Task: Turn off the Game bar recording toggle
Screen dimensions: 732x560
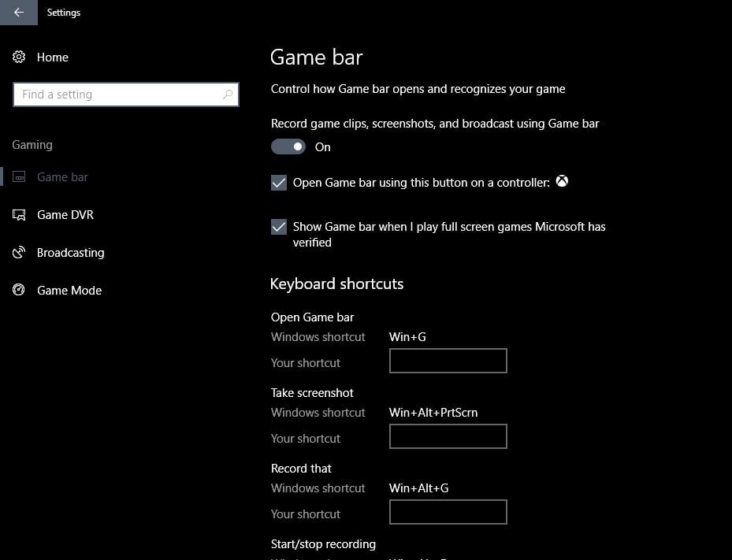Action: tap(288, 146)
